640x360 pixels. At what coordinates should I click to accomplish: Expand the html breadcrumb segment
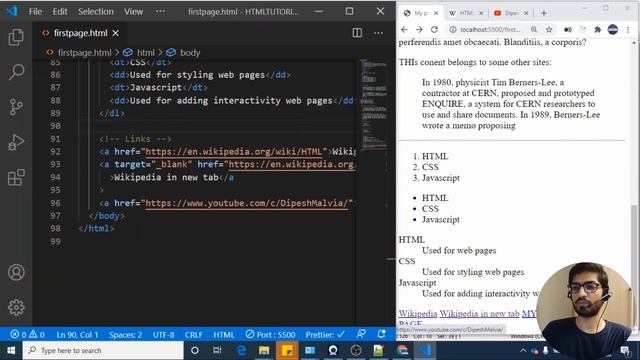(x=145, y=53)
